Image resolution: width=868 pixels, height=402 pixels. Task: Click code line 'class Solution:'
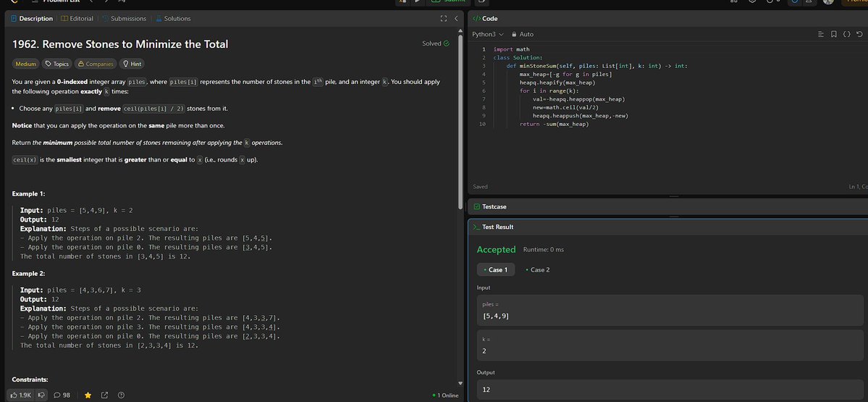518,58
